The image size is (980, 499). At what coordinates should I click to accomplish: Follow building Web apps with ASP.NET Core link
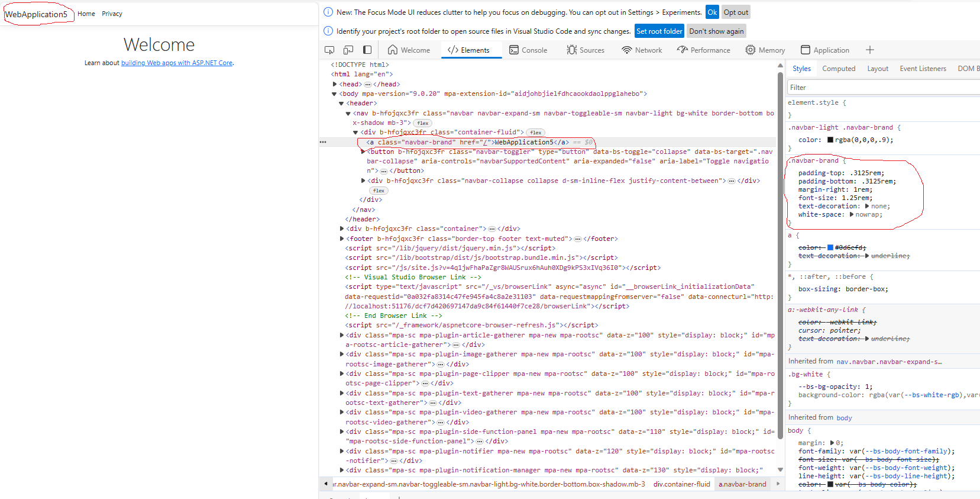point(177,63)
